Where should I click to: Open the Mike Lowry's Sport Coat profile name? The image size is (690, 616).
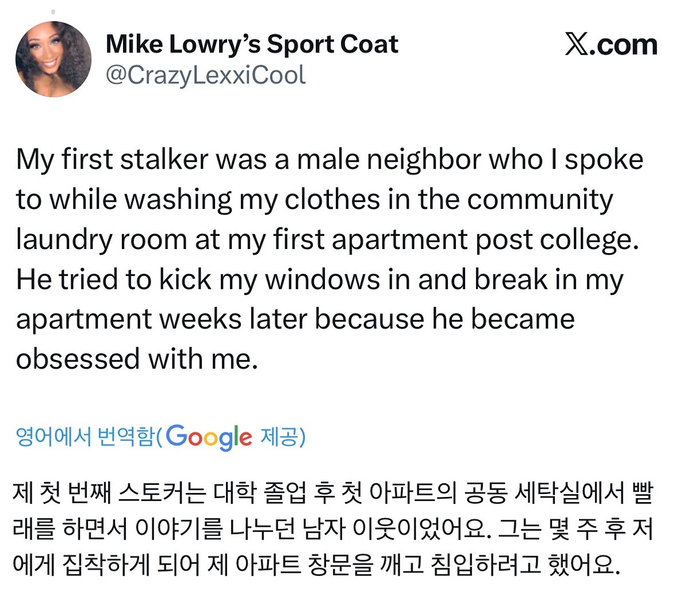251,44
